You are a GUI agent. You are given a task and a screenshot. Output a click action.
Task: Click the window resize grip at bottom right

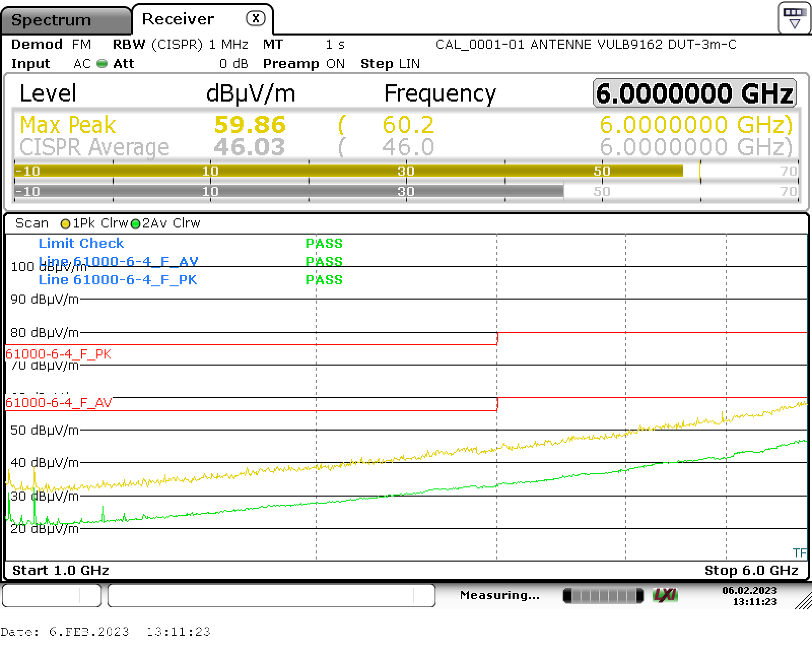click(803, 600)
